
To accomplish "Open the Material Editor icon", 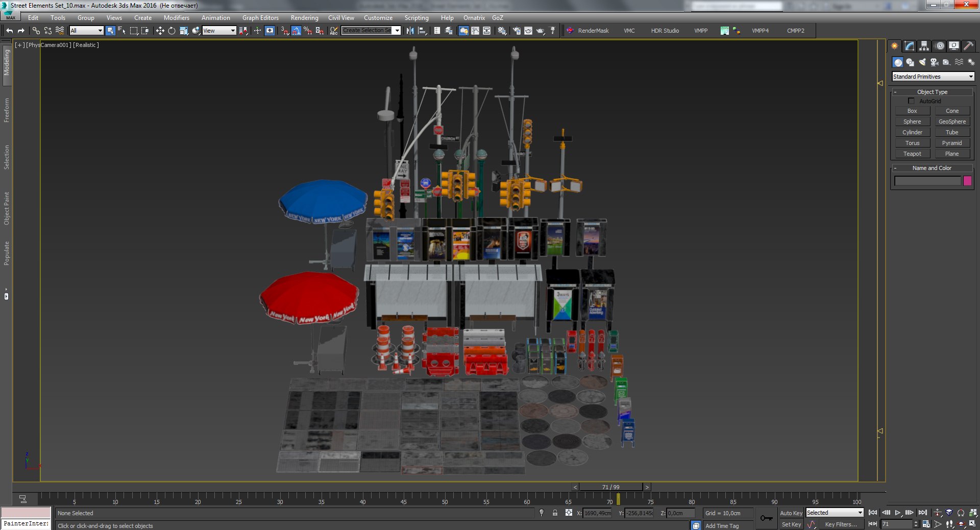I will point(502,31).
